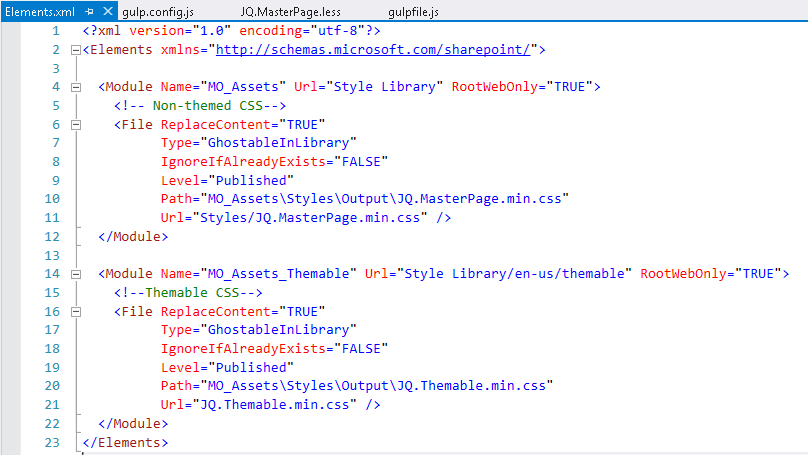Click IgnoreIfAlreadyExists attribute on line 8
This screenshot has height=455, width=808.
(x=243, y=162)
